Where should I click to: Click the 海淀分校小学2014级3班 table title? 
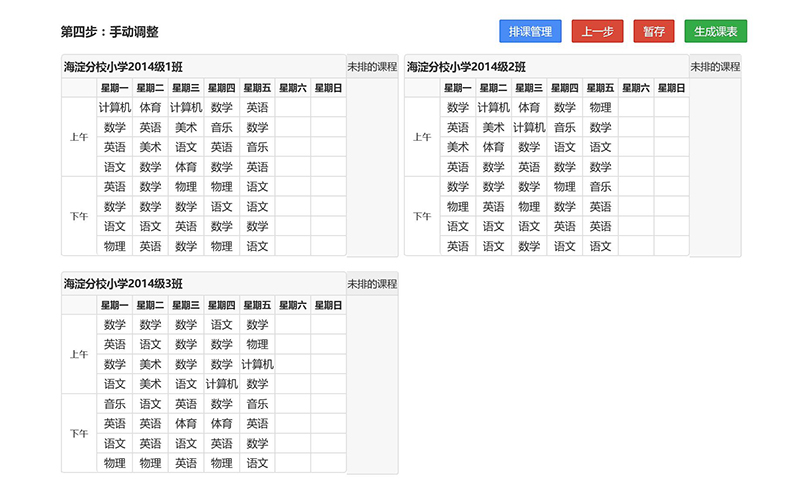(123, 284)
